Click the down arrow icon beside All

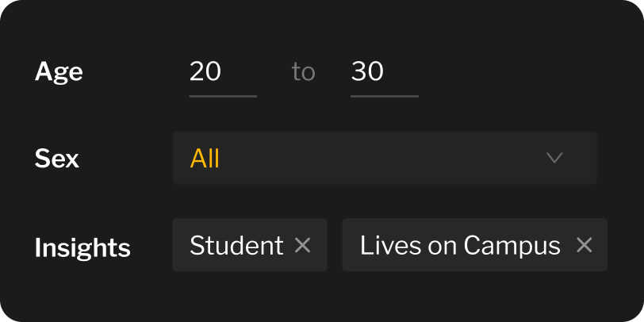click(x=554, y=158)
